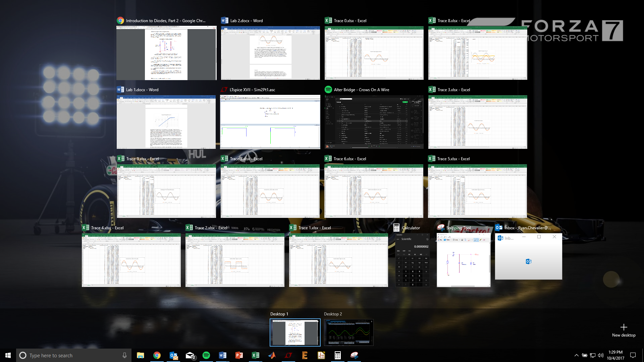Click the network tray icon
This screenshot has height=362, width=644.
[x=593, y=355]
